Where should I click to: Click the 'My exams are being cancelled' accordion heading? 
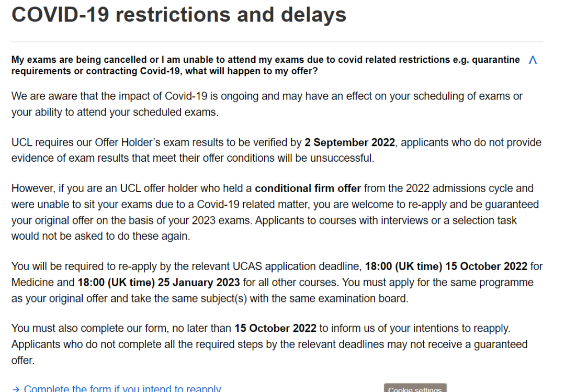coord(266,65)
